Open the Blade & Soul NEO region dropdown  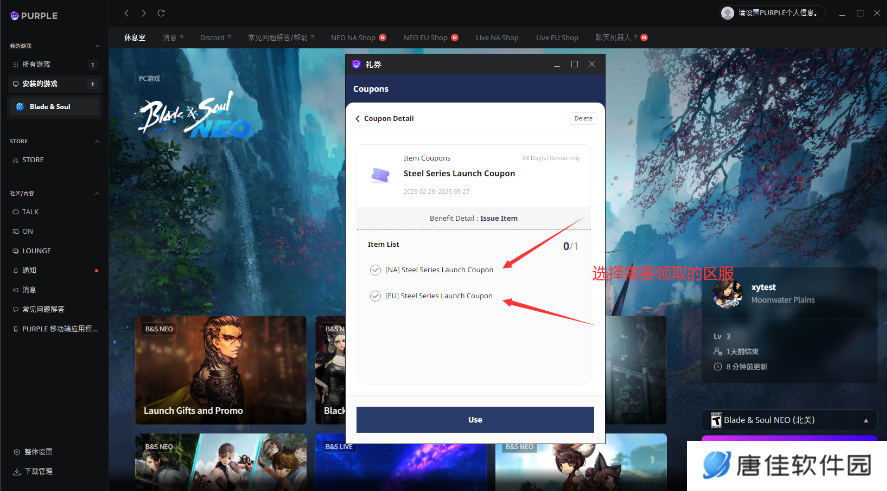click(789, 420)
